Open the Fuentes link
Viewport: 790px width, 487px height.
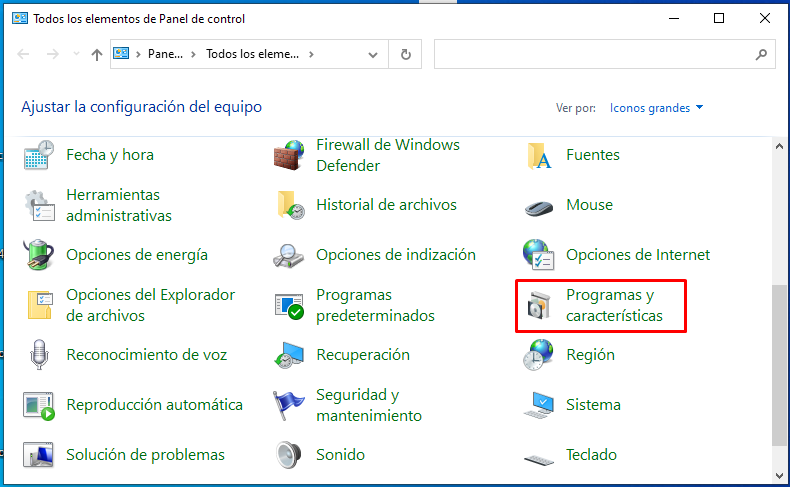pyautogui.click(x=592, y=155)
